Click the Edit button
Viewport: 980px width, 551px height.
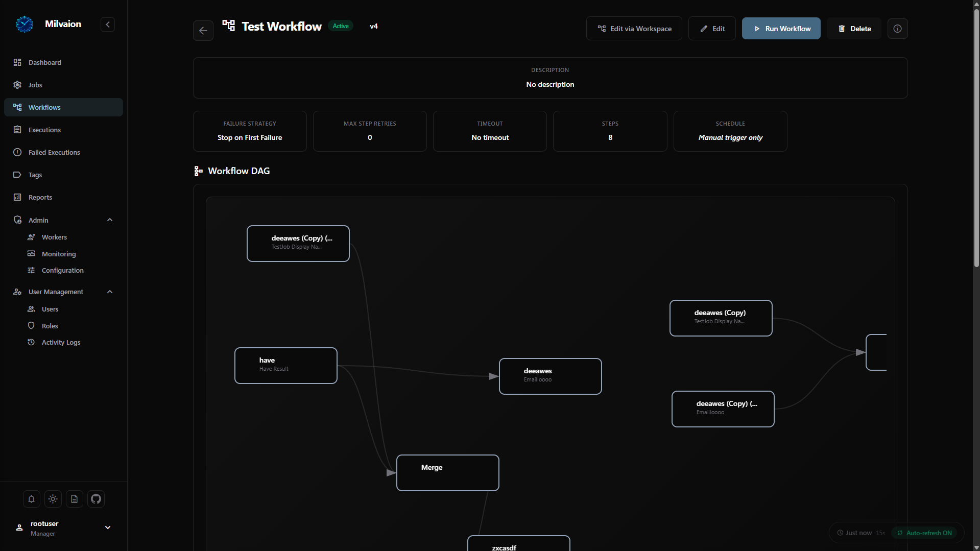(x=712, y=29)
